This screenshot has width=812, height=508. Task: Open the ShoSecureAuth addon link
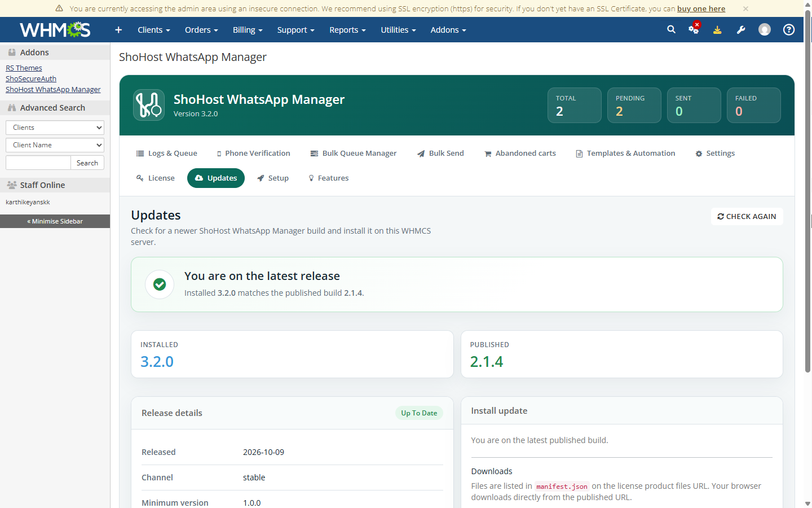pos(31,79)
